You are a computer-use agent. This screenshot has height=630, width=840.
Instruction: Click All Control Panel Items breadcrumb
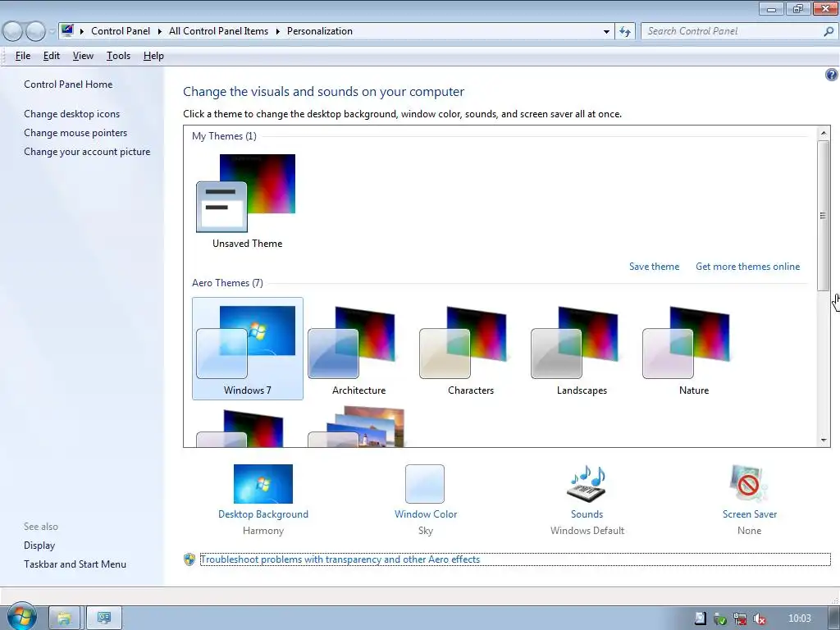click(x=218, y=31)
